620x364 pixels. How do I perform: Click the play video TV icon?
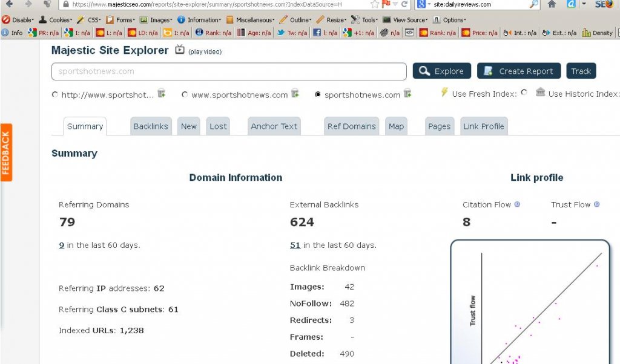tap(179, 50)
